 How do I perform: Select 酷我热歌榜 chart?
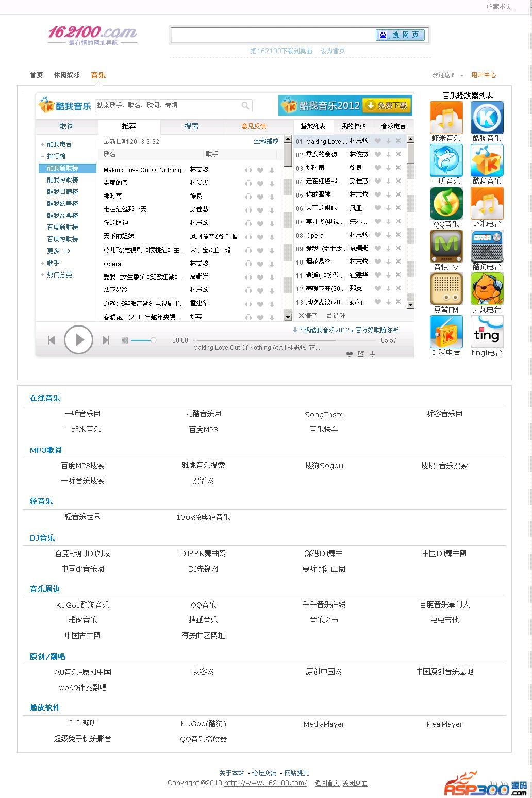pyautogui.click(x=62, y=180)
